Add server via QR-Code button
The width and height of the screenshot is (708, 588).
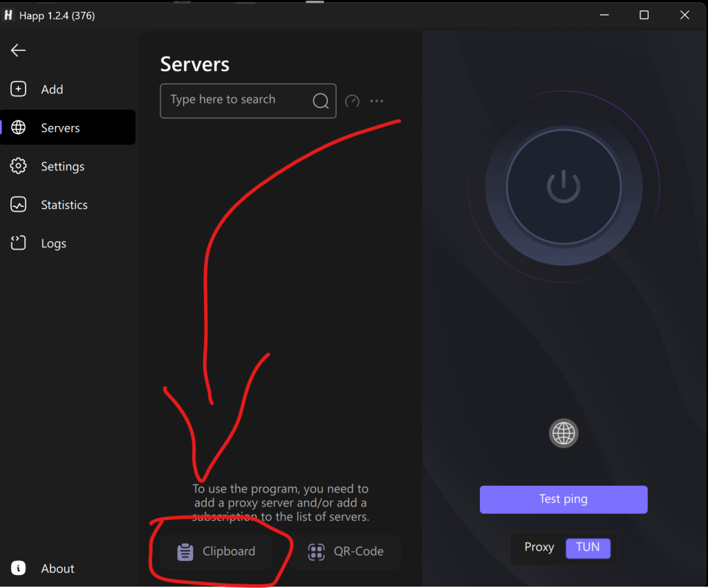click(x=346, y=552)
